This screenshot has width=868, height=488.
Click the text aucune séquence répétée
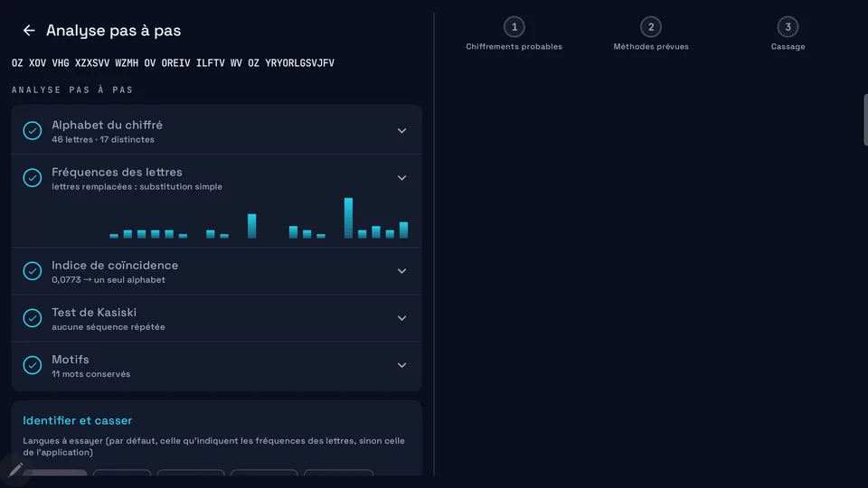[108, 326]
